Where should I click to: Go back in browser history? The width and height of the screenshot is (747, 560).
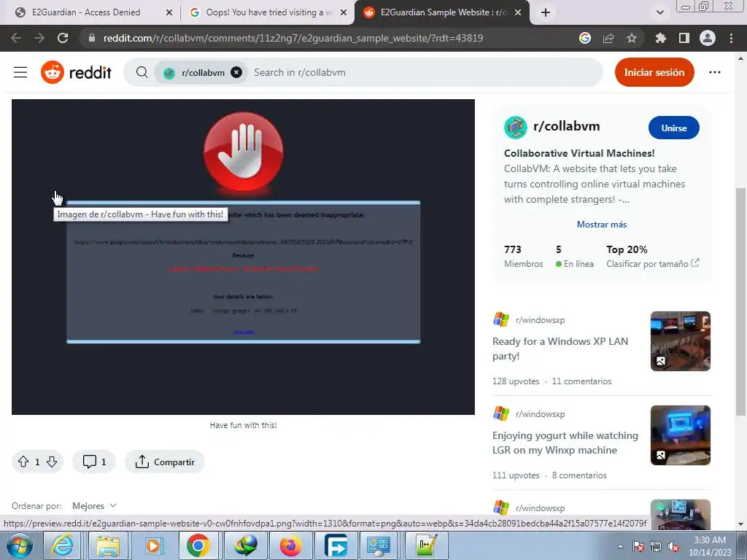tap(16, 38)
